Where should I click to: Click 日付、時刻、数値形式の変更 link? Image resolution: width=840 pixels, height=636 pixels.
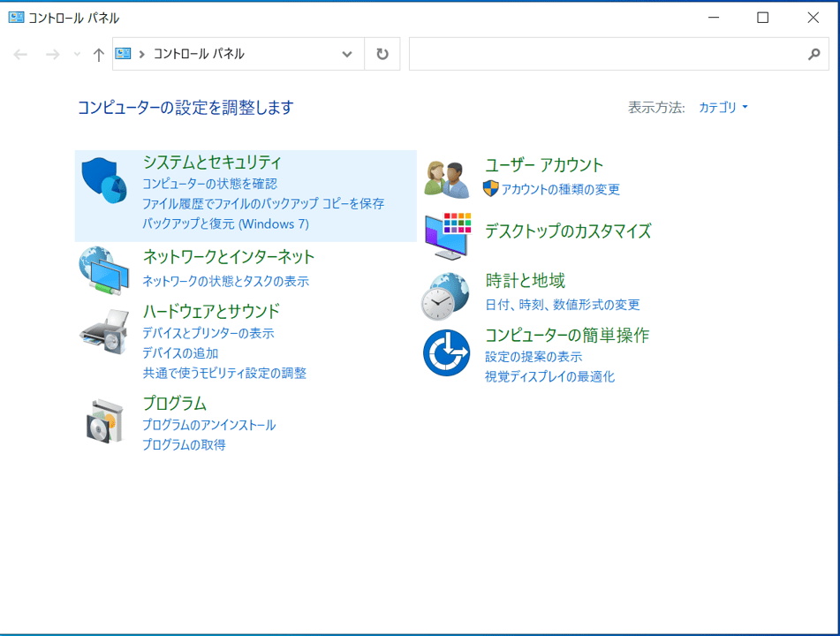[x=563, y=305]
